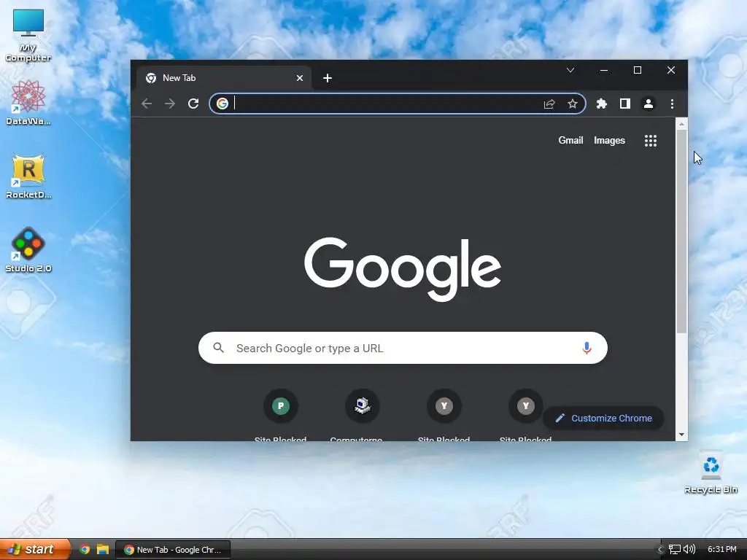
Task: Click the volume speaker tray icon
Action: 689,550
